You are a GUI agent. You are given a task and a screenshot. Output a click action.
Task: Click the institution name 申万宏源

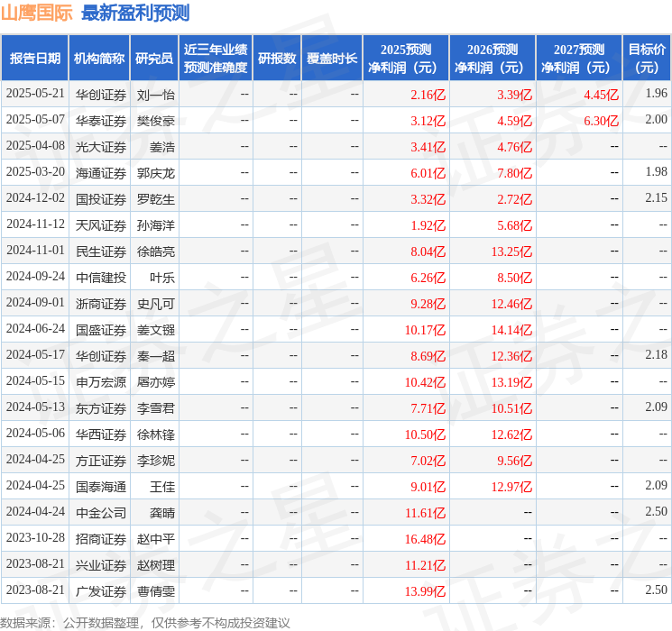pyautogui.click(x=101, y=382)
